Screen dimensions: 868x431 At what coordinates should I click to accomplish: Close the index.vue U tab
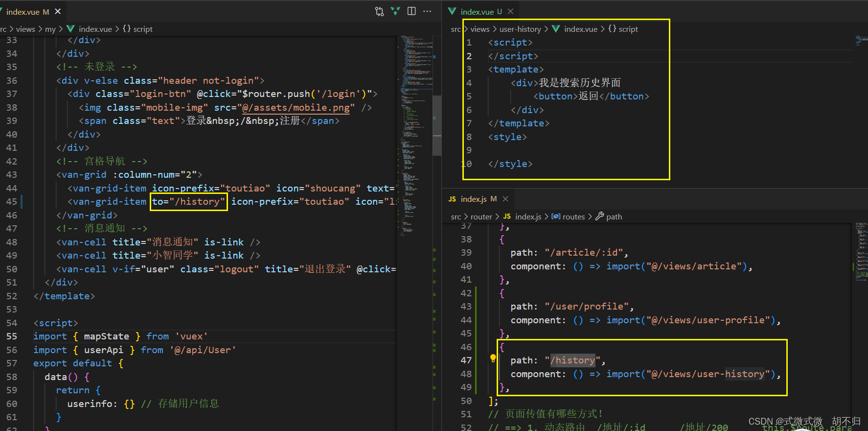(510, 11)
